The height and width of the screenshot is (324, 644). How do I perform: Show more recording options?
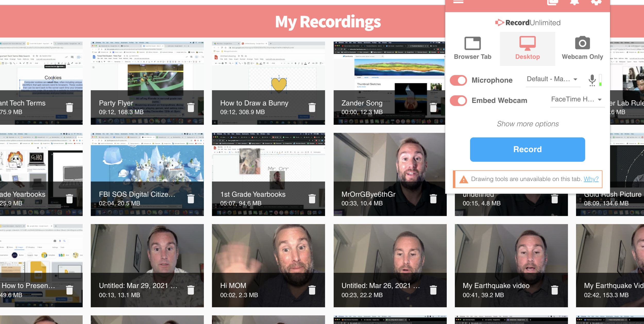tap(527, 124)
